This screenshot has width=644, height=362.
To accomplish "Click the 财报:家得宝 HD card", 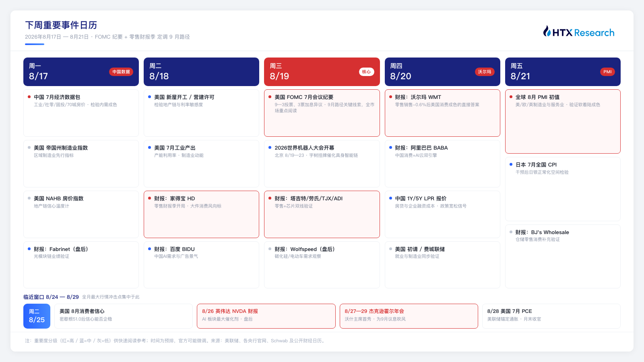I will tap(201, 214).
